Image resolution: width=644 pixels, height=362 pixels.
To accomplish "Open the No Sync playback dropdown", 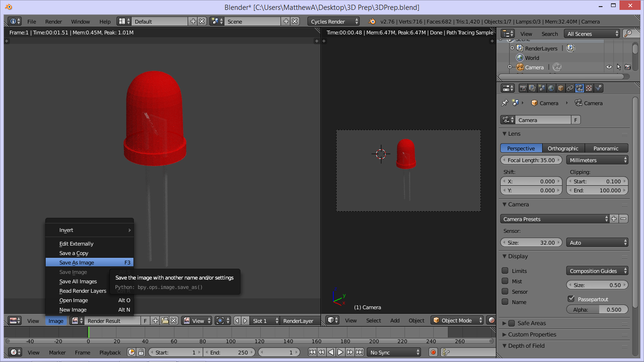I will [x=394, y=352].
